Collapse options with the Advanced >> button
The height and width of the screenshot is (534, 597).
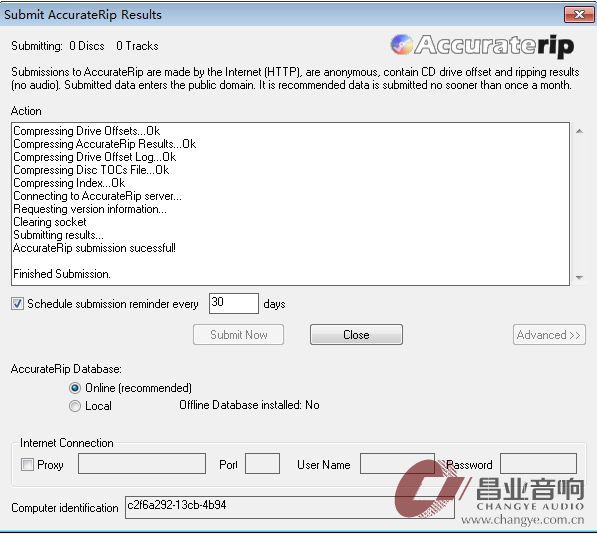coord(549,335)
